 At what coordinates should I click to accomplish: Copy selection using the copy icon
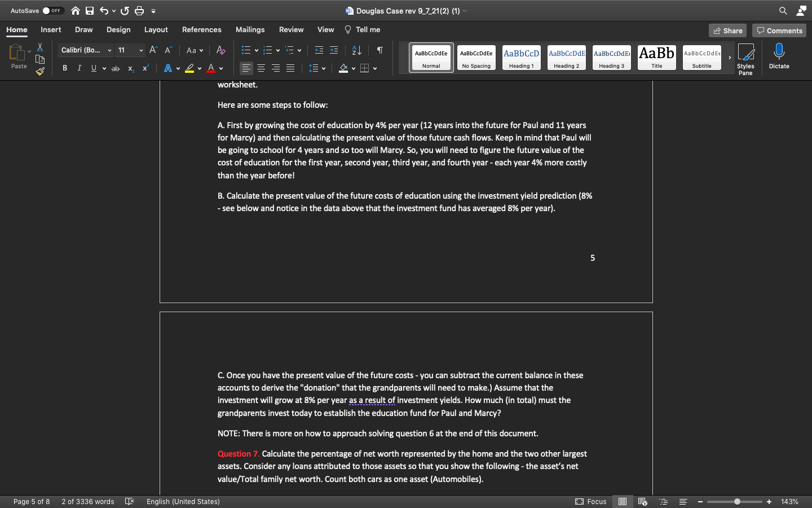[40, 59]
